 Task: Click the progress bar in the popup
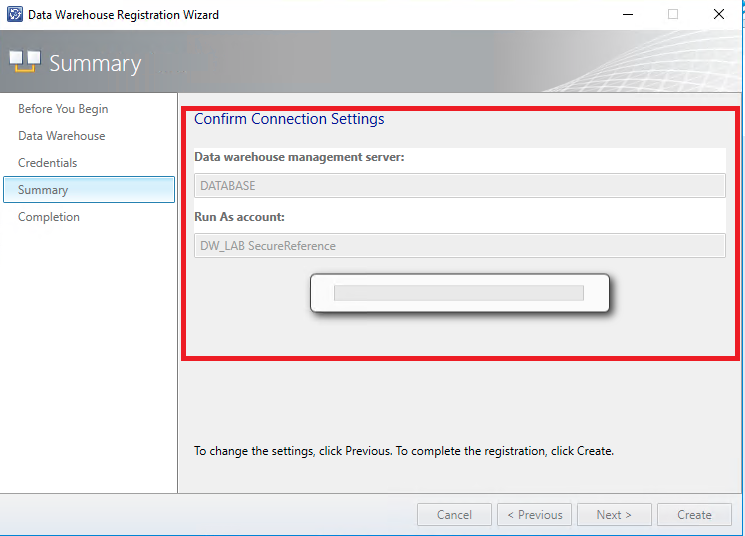point(458,293)
